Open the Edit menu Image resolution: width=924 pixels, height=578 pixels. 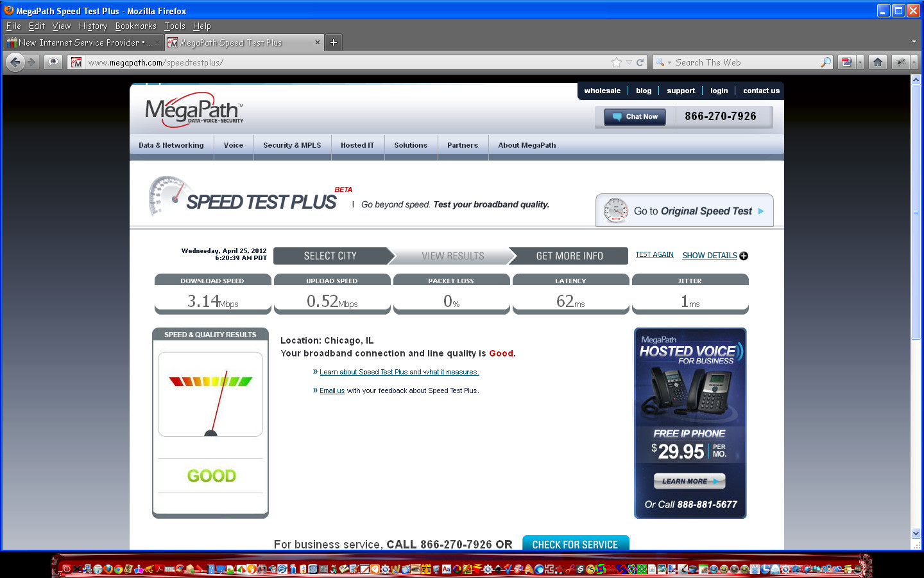37,26
